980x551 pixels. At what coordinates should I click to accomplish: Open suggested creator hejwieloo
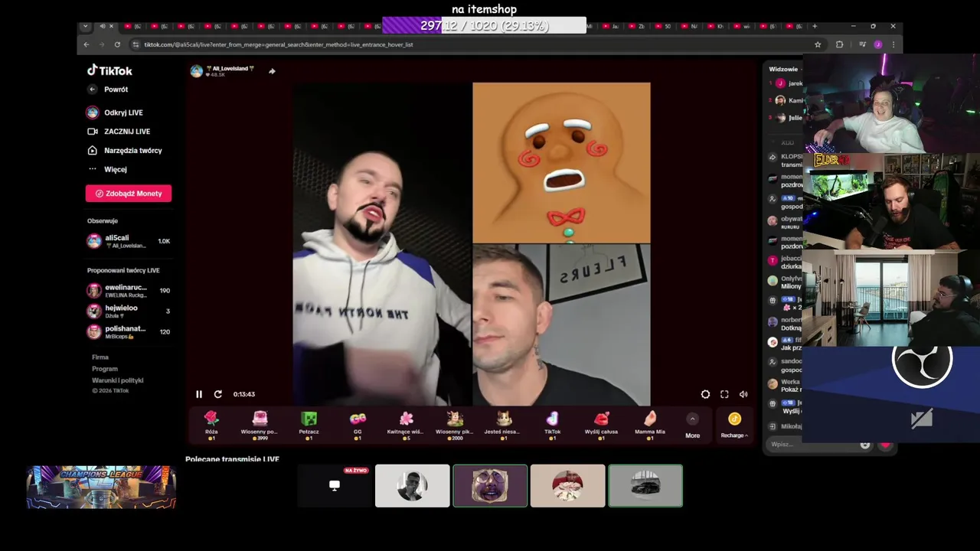(x=128, y=311)
